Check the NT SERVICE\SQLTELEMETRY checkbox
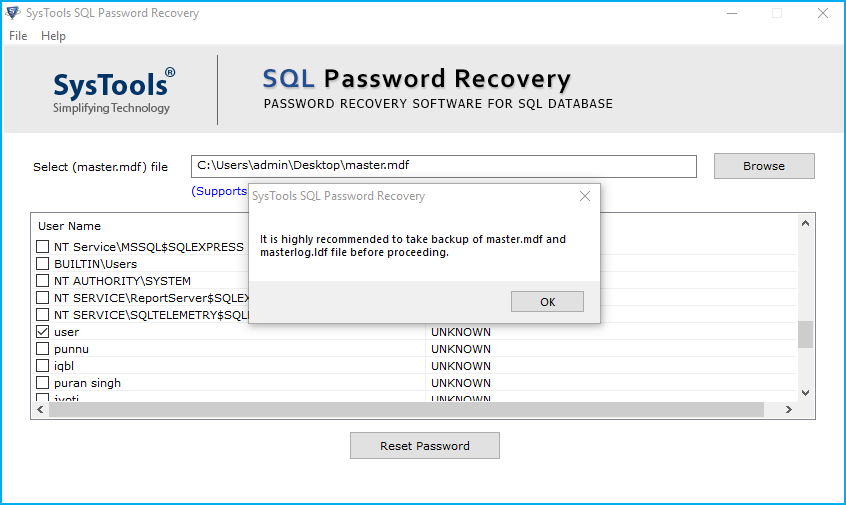The image size is (846, 505). [x=43, y=315]
